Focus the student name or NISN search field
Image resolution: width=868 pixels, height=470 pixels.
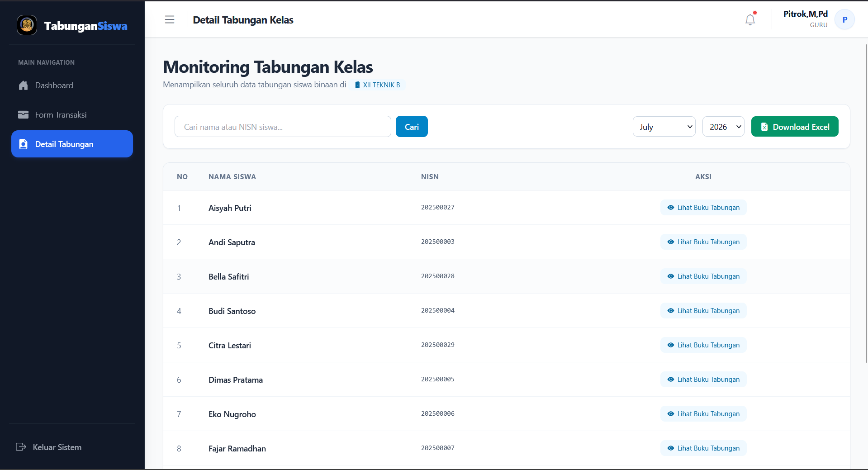283,127
